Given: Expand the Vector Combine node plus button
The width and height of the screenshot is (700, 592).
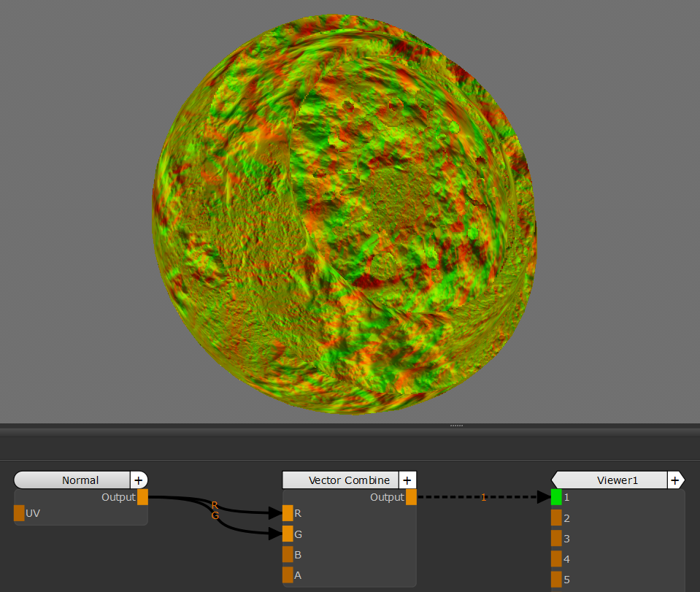Looking at the screenshot, I should 407,480.
